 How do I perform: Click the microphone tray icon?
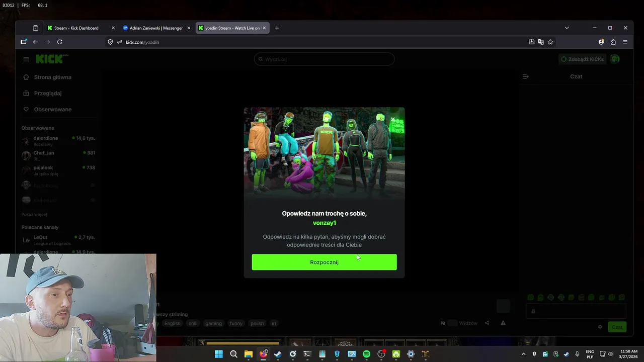pyautogui.click(x=577, y=354)
